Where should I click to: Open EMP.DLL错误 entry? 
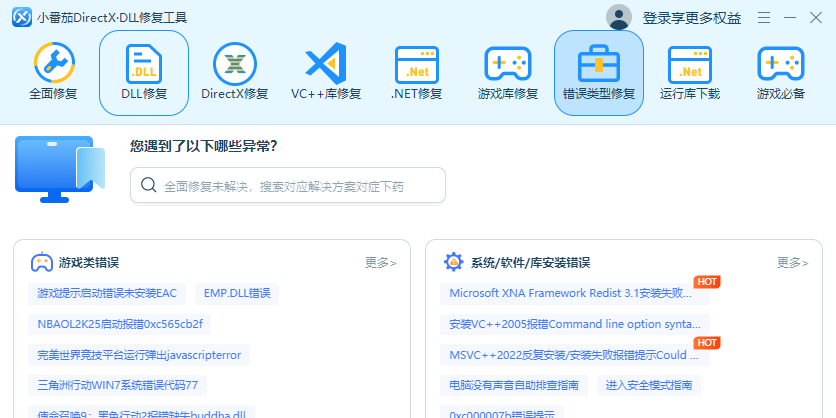pyautogui.click(x=237, y=293)
